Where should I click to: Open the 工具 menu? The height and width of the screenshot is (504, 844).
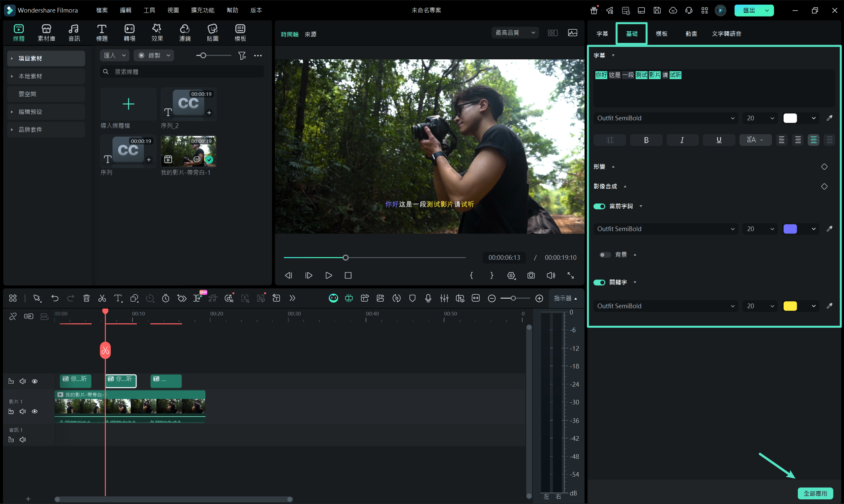pyautogui.click(x=149, y=10)
